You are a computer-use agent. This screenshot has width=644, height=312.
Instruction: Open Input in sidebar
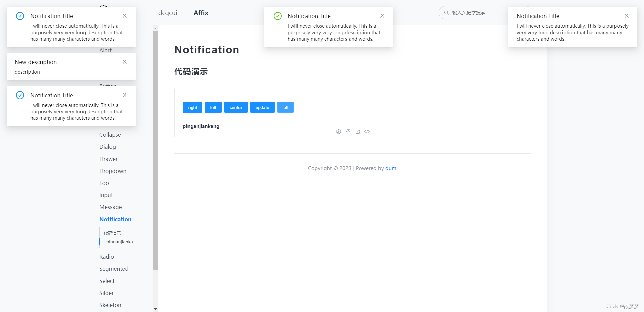(106, 195)
